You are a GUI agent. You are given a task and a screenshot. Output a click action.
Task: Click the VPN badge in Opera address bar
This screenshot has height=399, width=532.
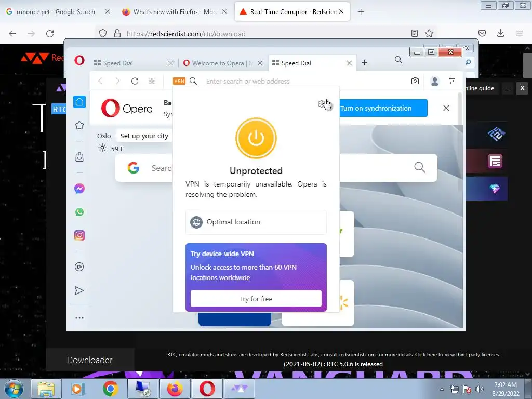[x=179, y=81]
